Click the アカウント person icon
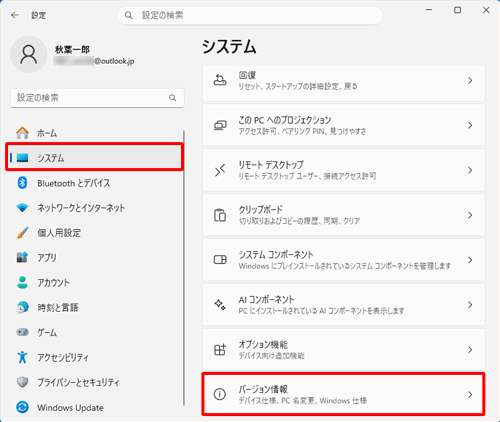Viewport: 500px width, 422px height. [22, 282]
